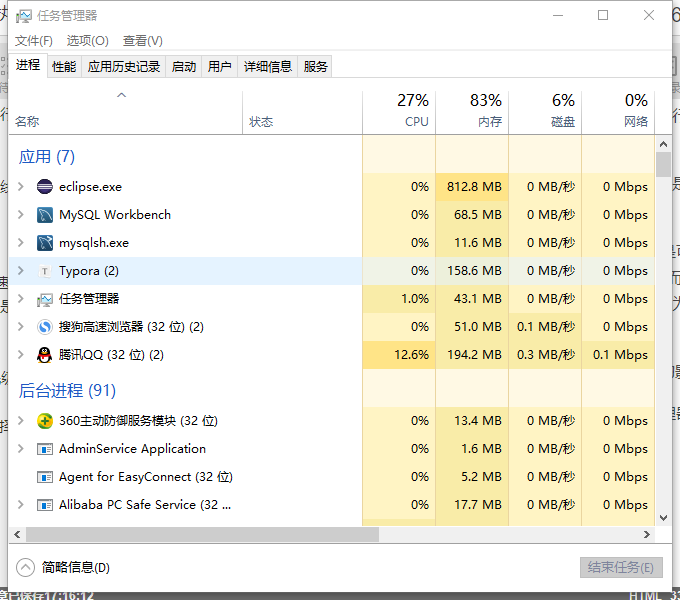
Task: Open the 选项(O) menu
Action: click(x=88, y=41)
